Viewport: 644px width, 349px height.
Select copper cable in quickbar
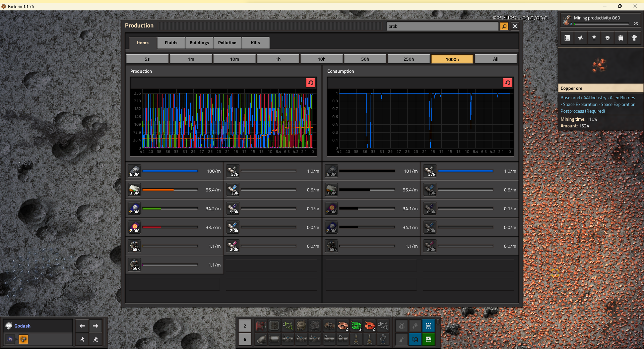[x=343, y=326]
